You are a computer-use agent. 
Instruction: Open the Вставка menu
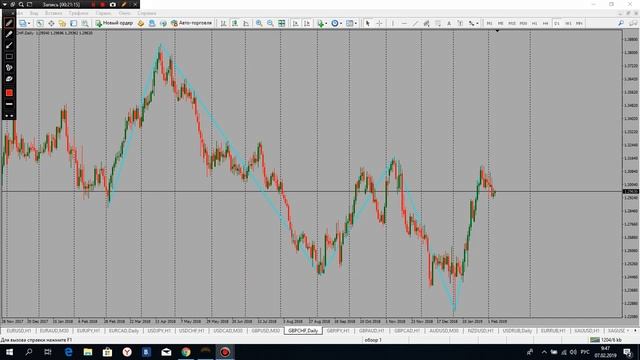53,13
